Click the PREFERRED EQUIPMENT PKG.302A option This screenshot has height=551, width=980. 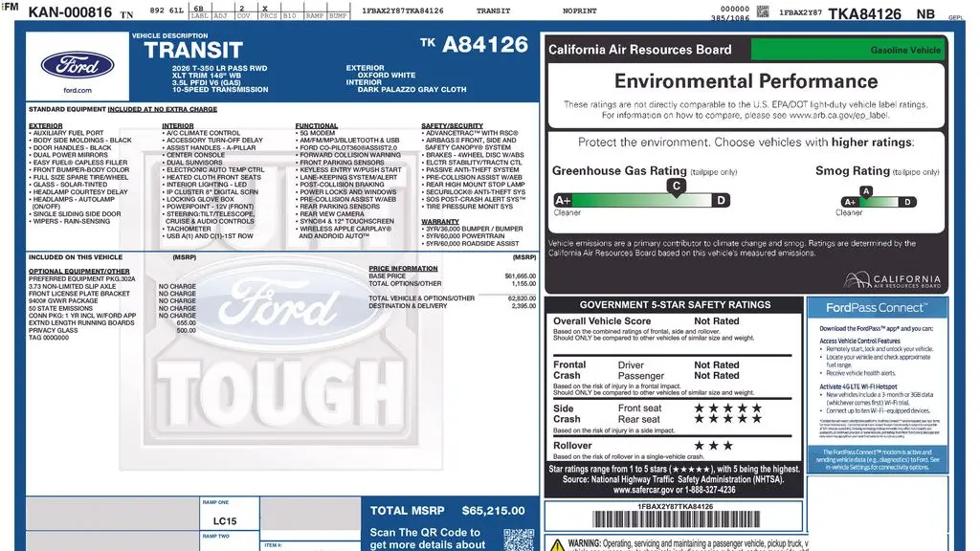pos(82,279)
